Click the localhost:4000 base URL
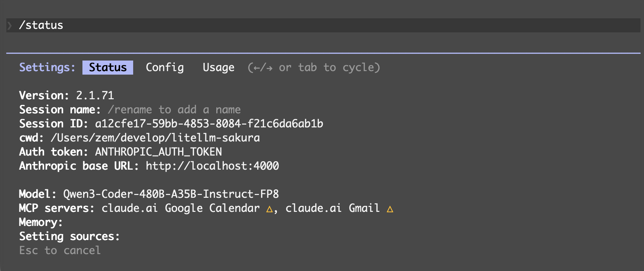 [x=212, y=166]
